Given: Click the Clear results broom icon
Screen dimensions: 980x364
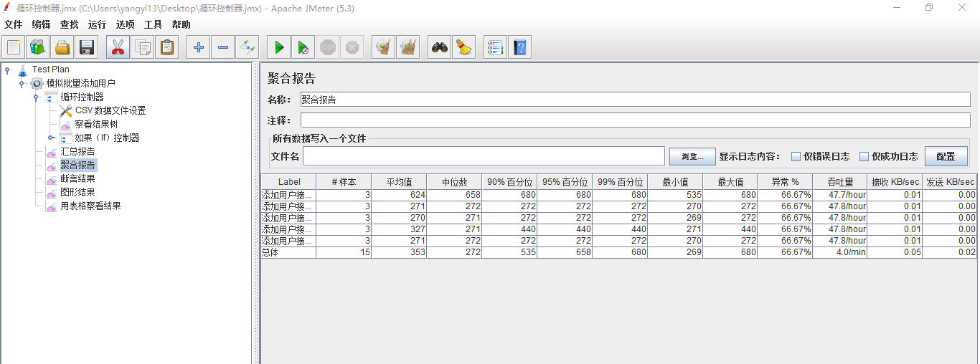Looking at the screenshot, I should tap(384, 48).
